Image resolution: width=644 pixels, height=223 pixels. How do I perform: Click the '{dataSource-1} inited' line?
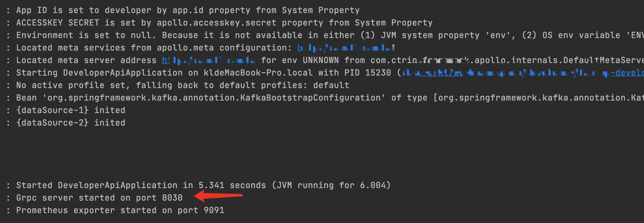pyautogui.click(x=71, y=110)
